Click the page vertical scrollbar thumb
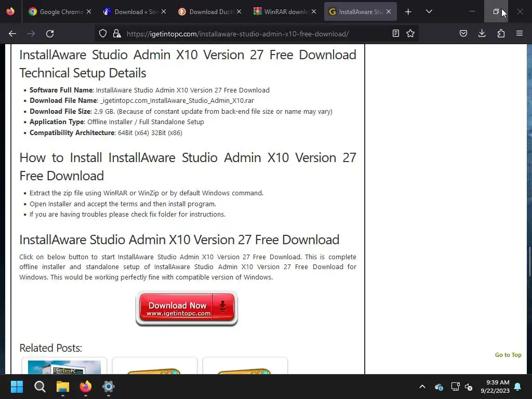This screenshot has width=532, height=399. [x=529, y=262]
